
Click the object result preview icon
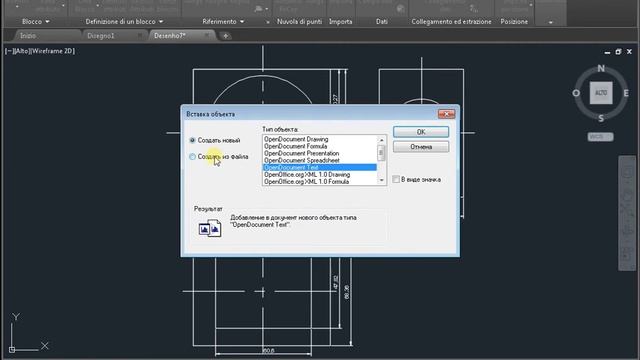pos(210,228)
